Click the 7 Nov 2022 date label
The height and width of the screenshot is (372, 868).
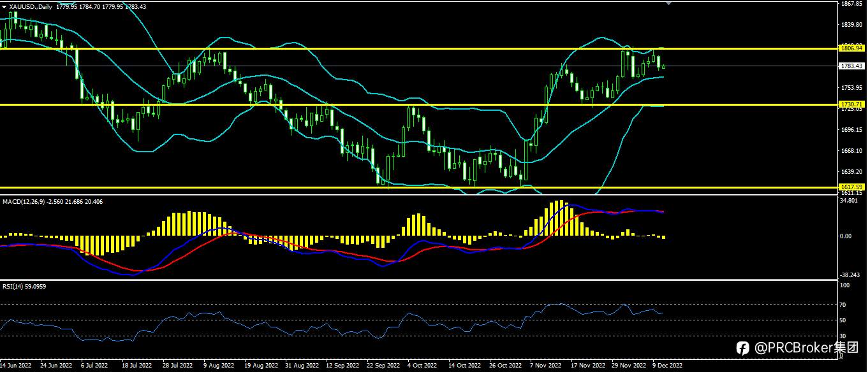(x=546, y=366)
